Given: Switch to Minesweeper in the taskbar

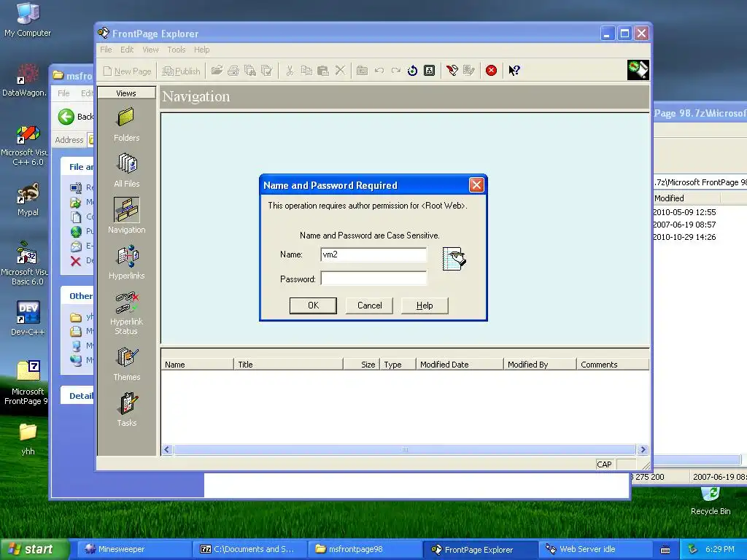Looking at the screenshot, I should tap(134, 549).
